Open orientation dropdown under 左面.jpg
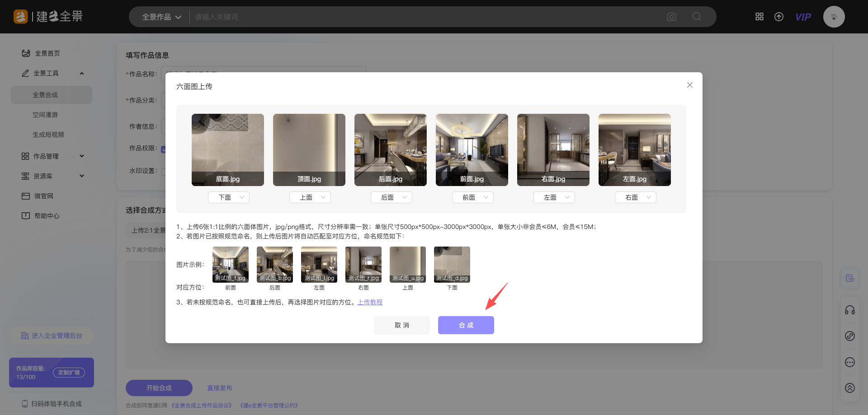The image size is (868, 415). click(636, 197)
